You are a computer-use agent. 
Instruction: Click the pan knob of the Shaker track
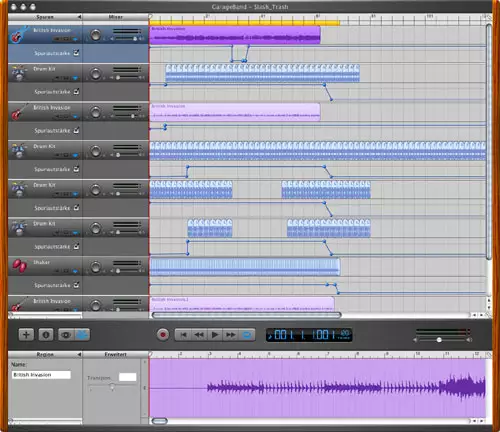pyautogui.click(x=96, y=267)
